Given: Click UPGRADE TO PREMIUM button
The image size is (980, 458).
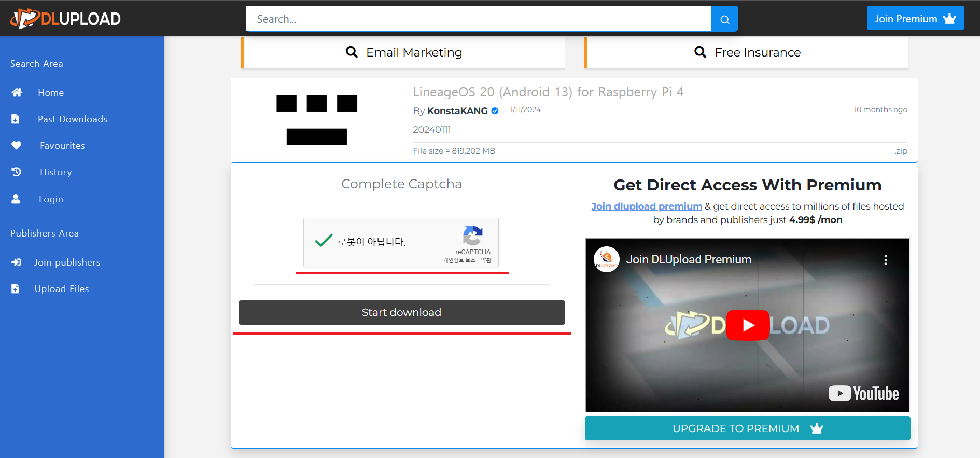Looking at the screenshot, I should point(748,428).
